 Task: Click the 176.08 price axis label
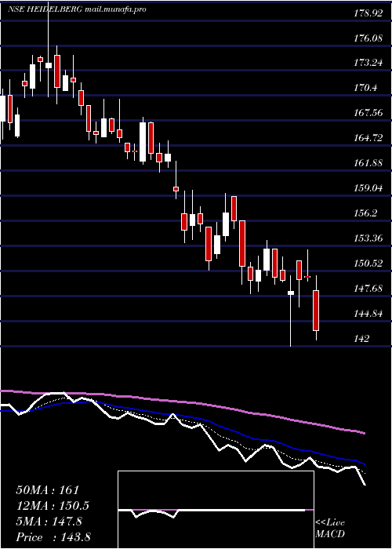pyautogui.click(x=368, y=38)
